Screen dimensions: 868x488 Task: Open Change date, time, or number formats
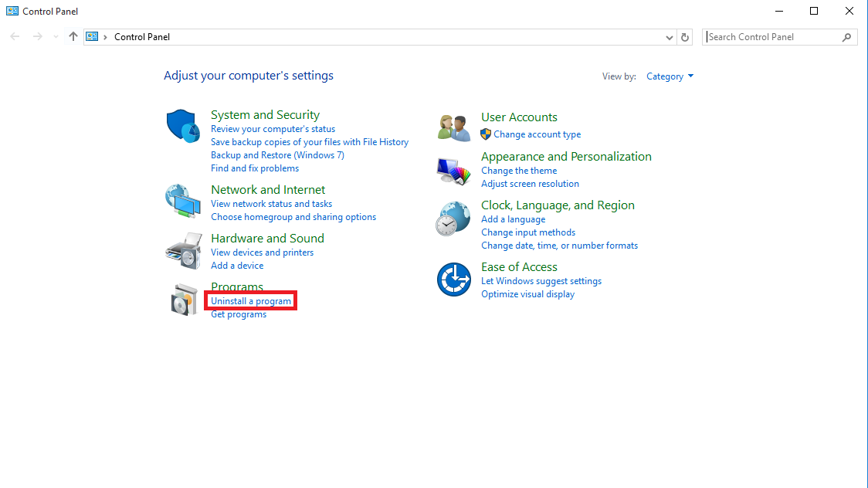pos(559,246)
